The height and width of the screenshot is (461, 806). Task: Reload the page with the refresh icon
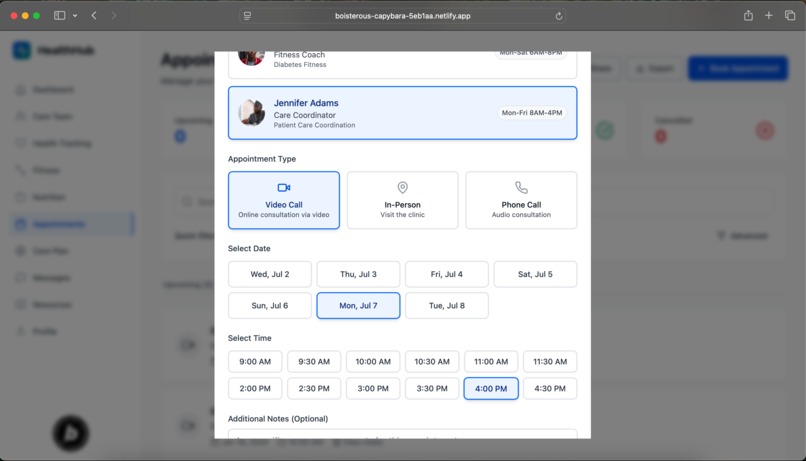point(559,16)
